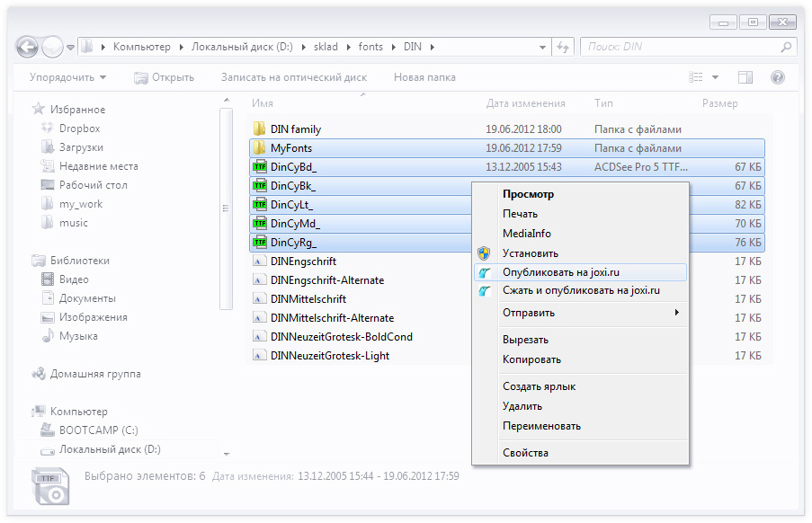Open the view options dropdown arrow

tap(716, 78)
